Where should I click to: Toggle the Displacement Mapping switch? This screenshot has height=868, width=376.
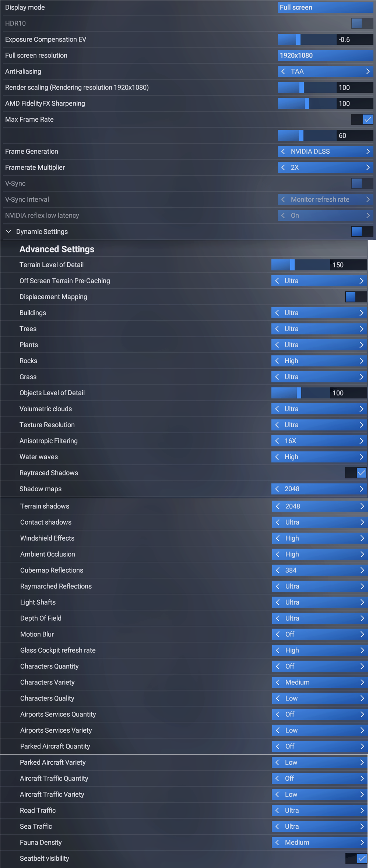point(356,297)
